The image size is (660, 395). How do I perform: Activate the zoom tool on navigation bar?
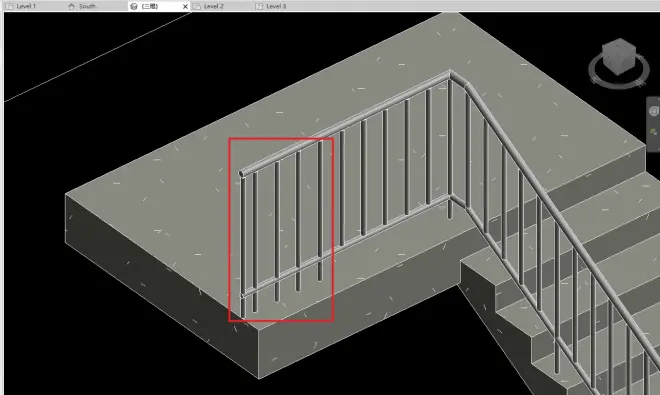tap(654, 132)
